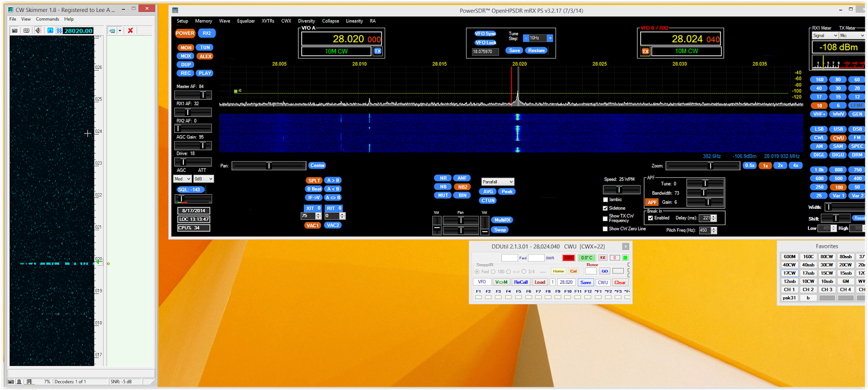Image resolution: width=868 pixels, height=390 pixels.
Task: Click the radio icon in CW Skimmer toolbar
Action: tap(15, 30)
